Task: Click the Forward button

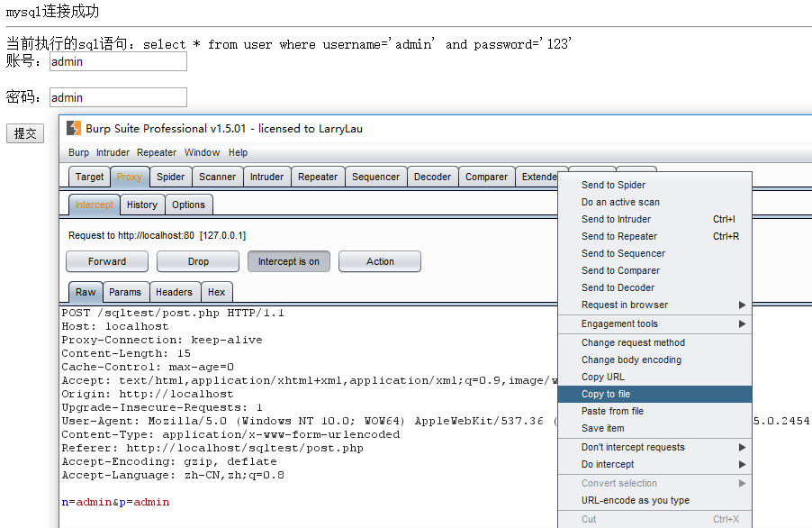Action: [107, 261]
